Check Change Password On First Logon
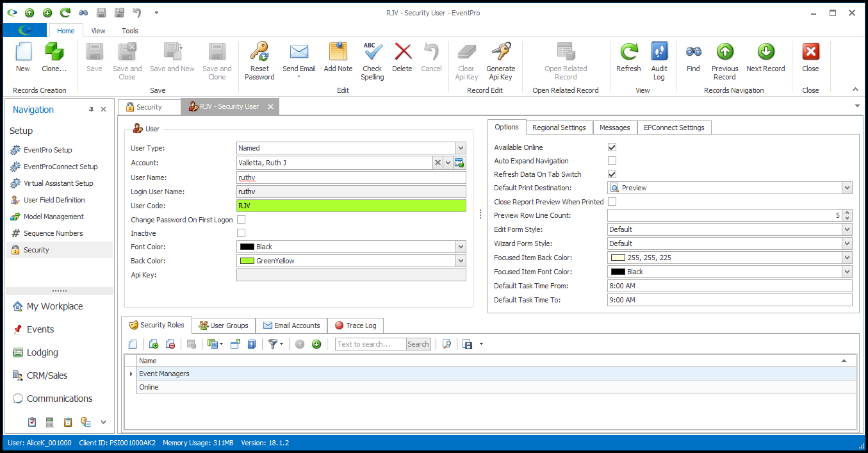 (x=241, y=220)
